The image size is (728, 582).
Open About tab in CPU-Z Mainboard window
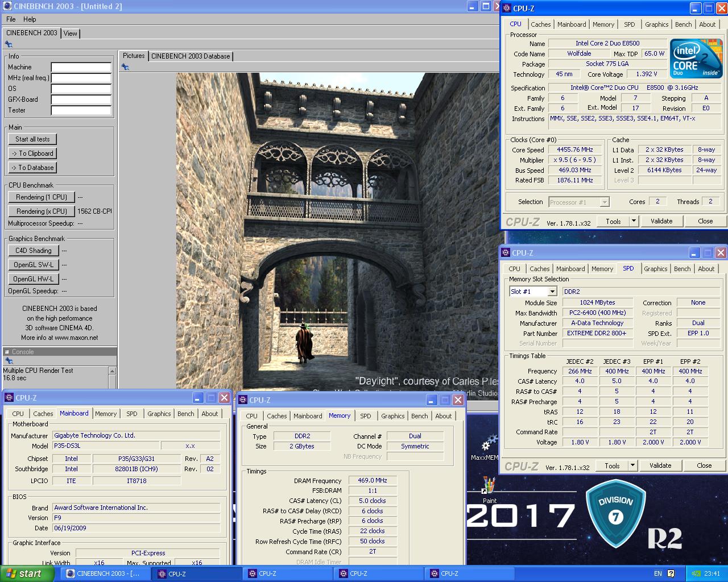[210, 414]
